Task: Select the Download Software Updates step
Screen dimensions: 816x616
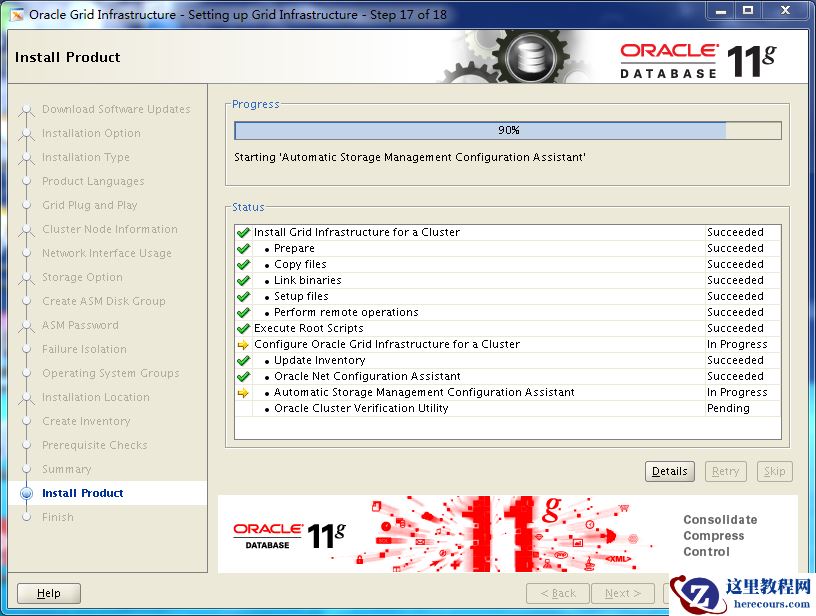Action: point(116,109)
